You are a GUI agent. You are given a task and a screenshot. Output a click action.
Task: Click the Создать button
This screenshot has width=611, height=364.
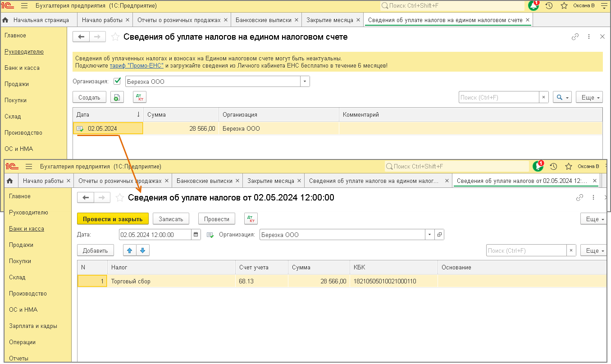pos(89,97)
